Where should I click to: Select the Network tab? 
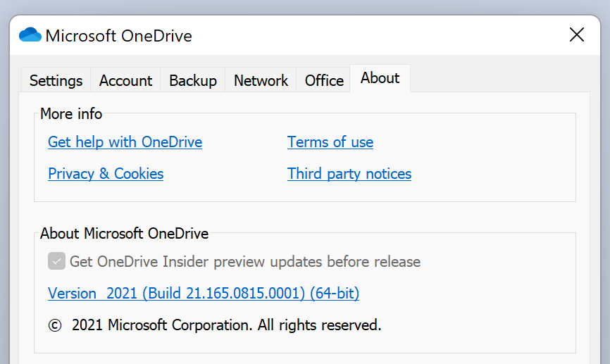261,80
